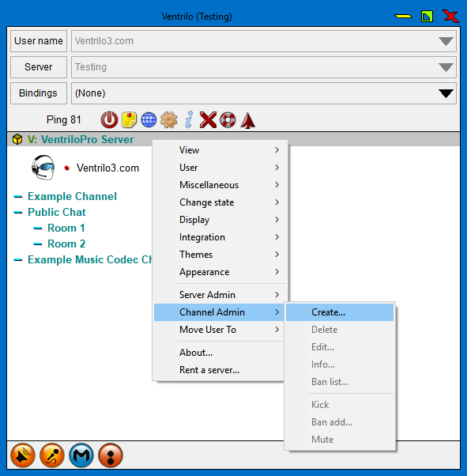Minimize window with yellow bar button
Screen dimensions: 467x476
(403, 16)
